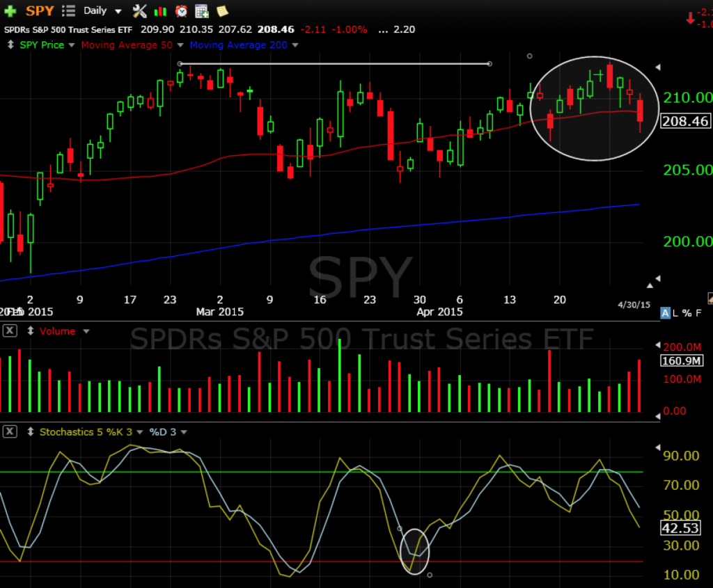
Task: Click the left-pointing triangle at the price pane bottom
Action: point(657,278)
